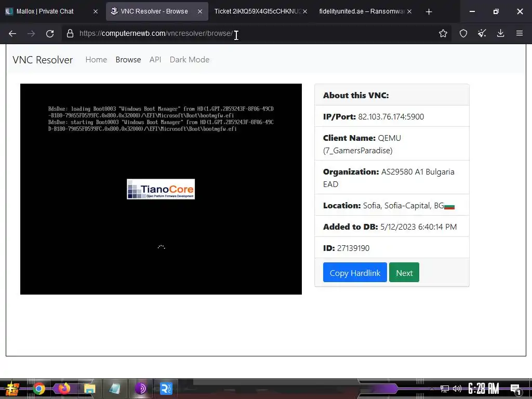Toggle Dark Mode in the navbar
Screen dimensions: 532x399
[189, 60]
